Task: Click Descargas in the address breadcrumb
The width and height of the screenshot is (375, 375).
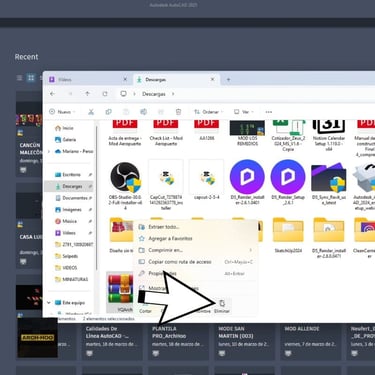Action: 154,94
